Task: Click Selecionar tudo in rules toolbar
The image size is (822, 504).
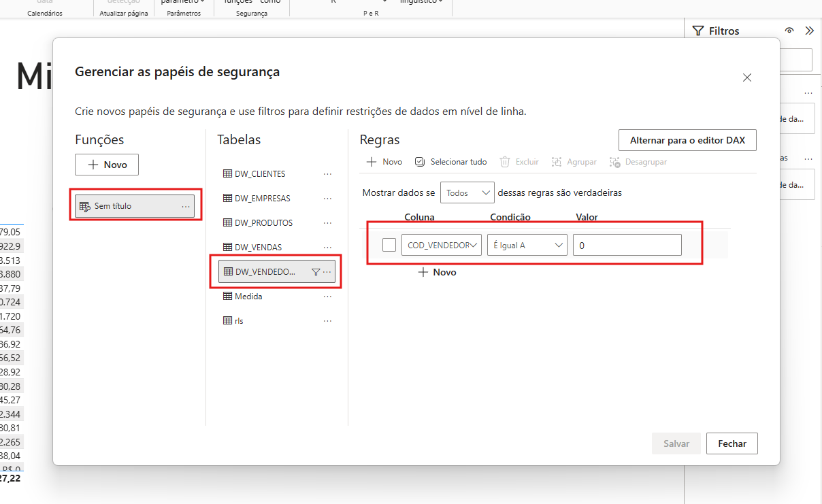Action: pos(450,162)
